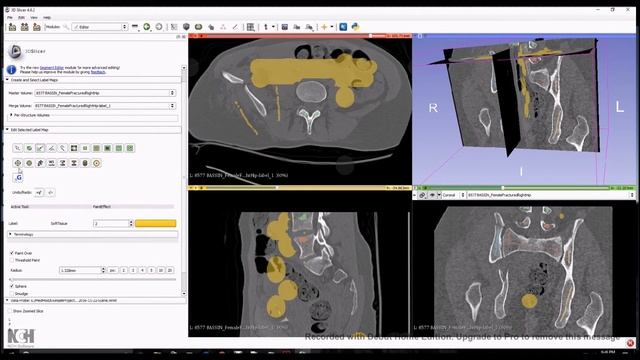Screen dimensions: 640x360
Task: Enable the Show Zoomed Slice checkbox
Action: [x=10, y=311]
